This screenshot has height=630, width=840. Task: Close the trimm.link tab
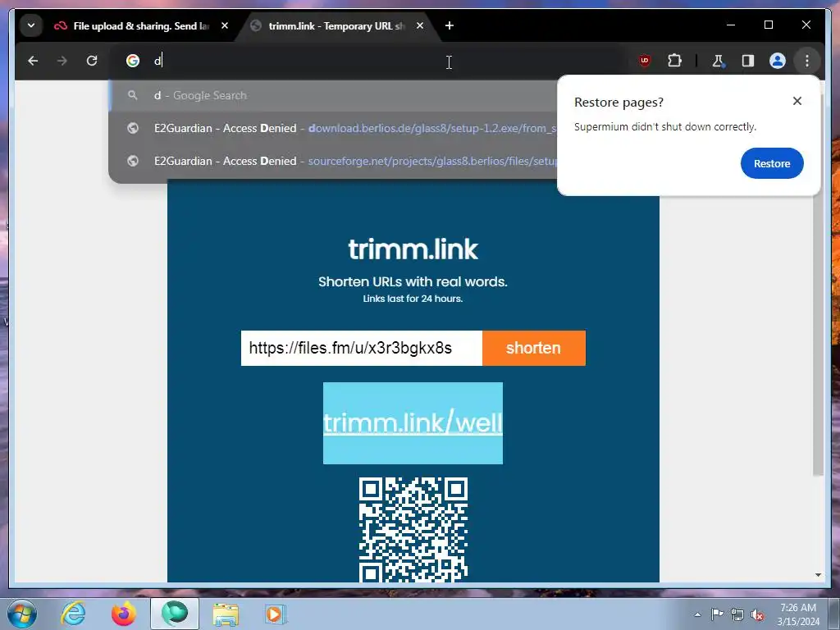click(420, 25)
